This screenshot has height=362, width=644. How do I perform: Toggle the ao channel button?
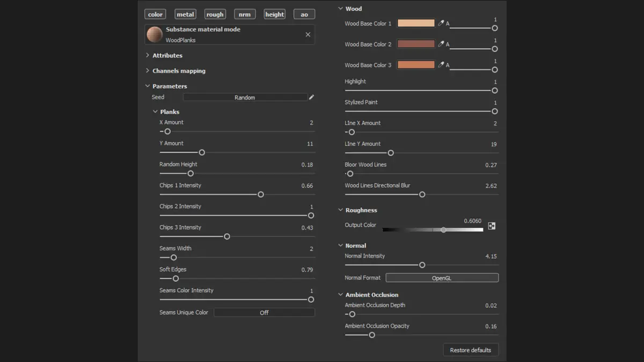pyautogui.click(x=304, y=14)
